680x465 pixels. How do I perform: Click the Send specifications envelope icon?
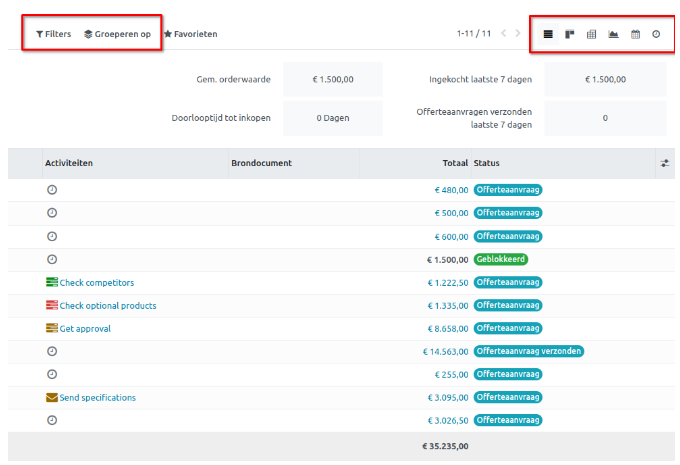pos(52,397)
